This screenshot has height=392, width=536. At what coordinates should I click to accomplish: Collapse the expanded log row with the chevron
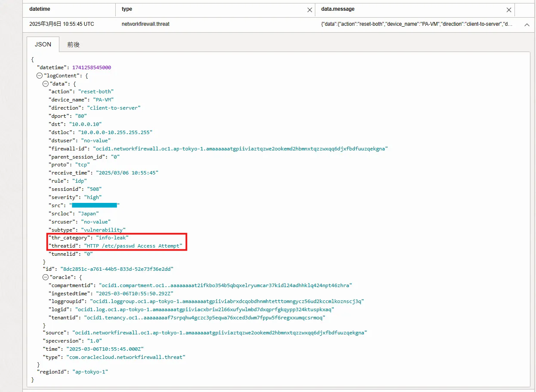tap(527, 25)
